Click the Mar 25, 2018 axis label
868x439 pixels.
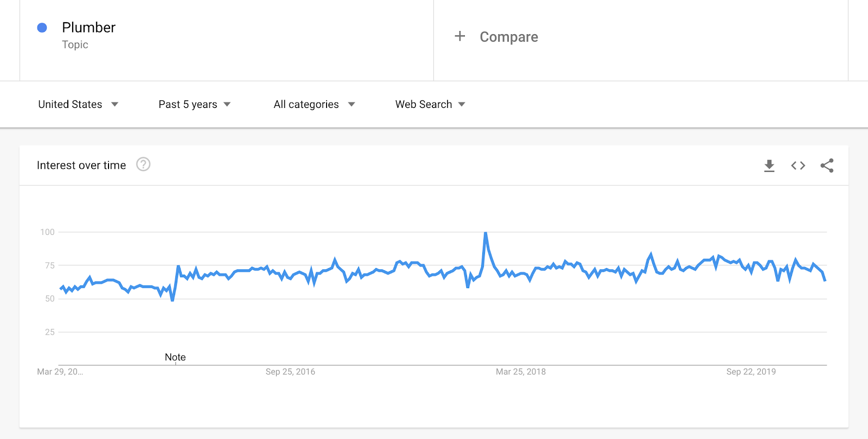click(521, 372)
